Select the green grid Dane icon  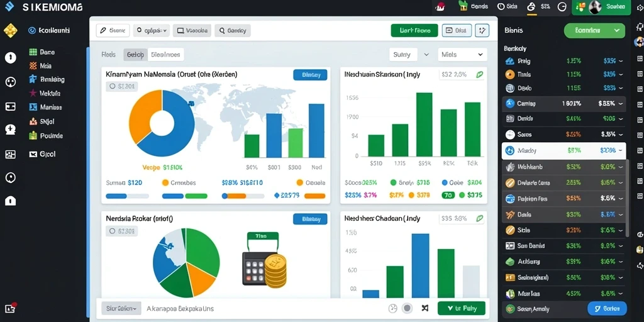(x=33, y=52)
